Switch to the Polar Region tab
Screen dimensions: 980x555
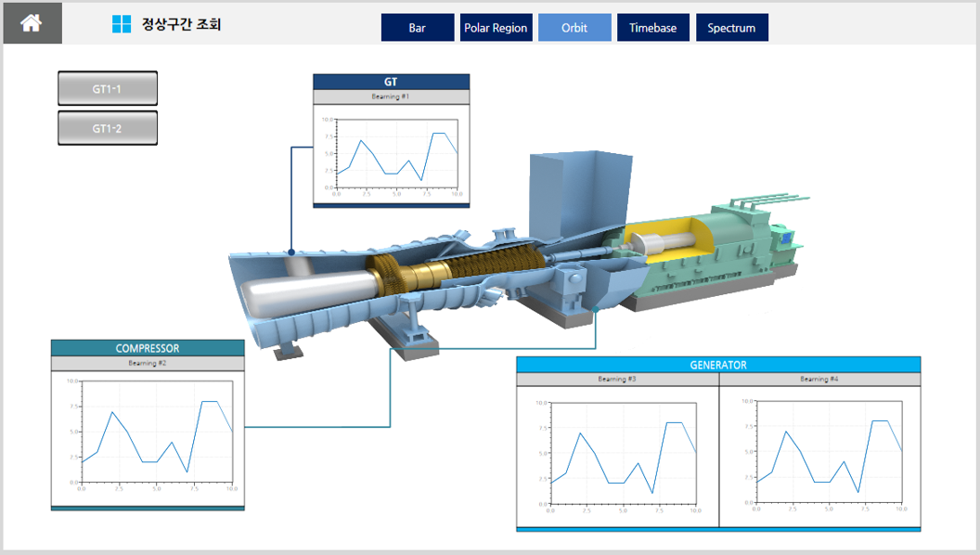coord(496,28)
